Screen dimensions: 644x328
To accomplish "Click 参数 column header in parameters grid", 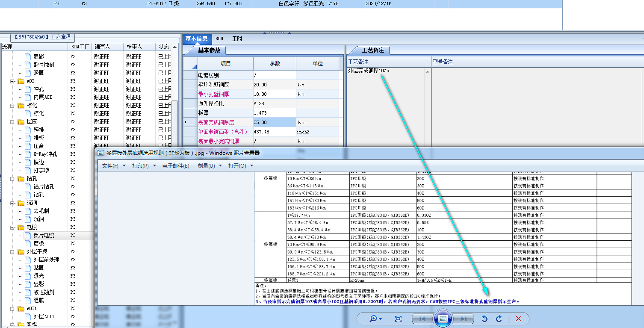I will 275,63.
